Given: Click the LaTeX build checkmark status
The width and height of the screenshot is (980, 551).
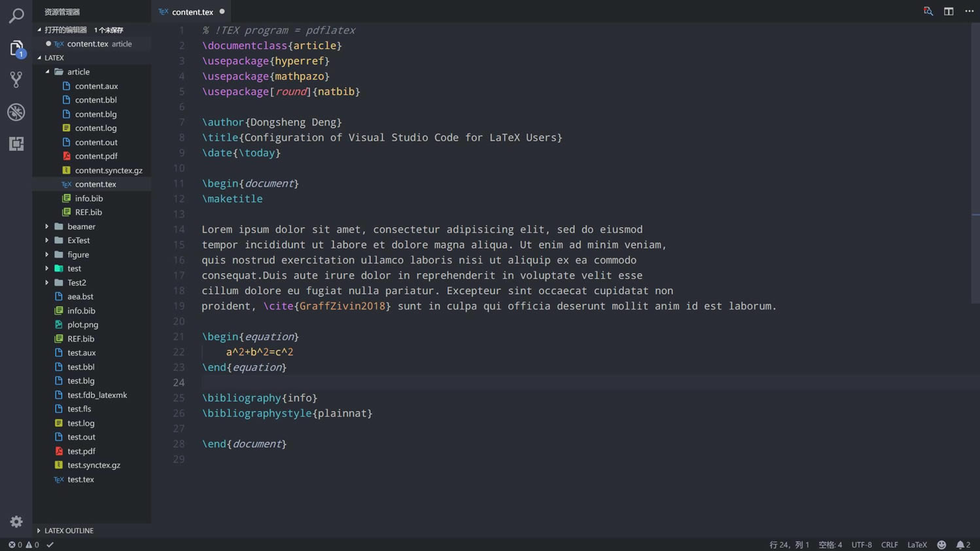Looking at the screenshot, I should (50, 544).
